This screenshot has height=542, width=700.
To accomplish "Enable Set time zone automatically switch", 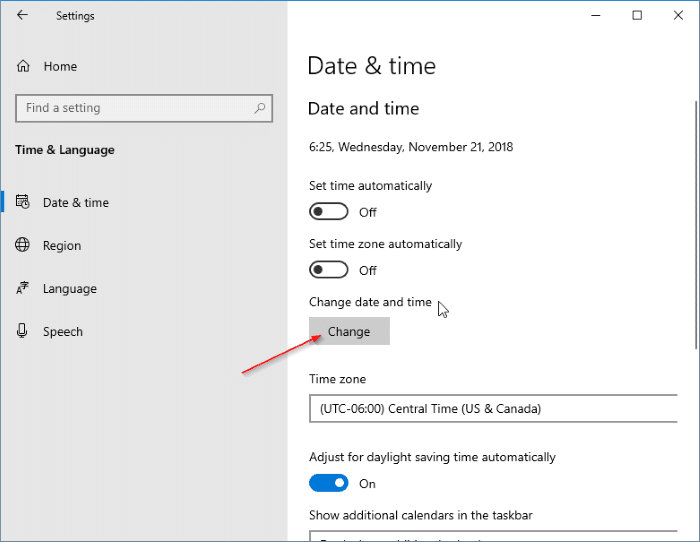I will click(x=329, y=270).
